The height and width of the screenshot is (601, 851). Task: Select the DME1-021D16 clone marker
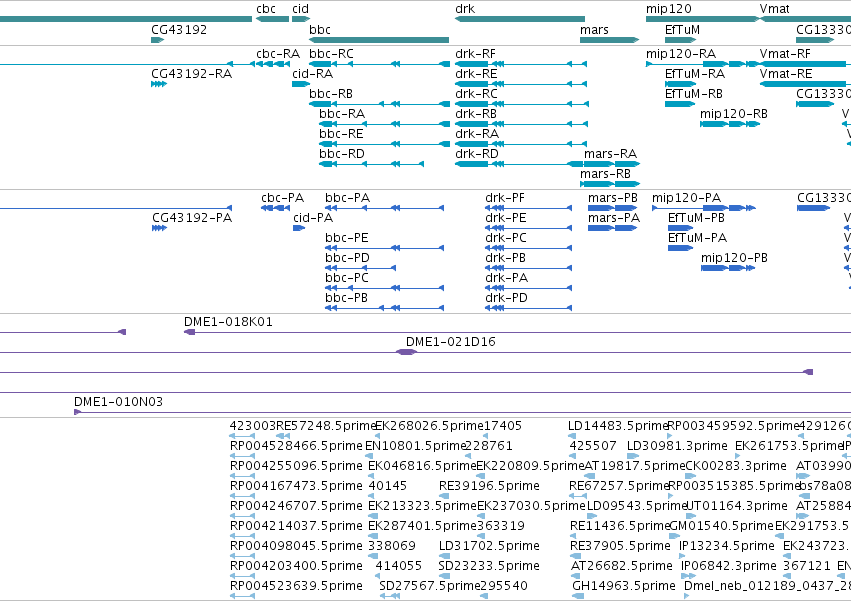406,352
